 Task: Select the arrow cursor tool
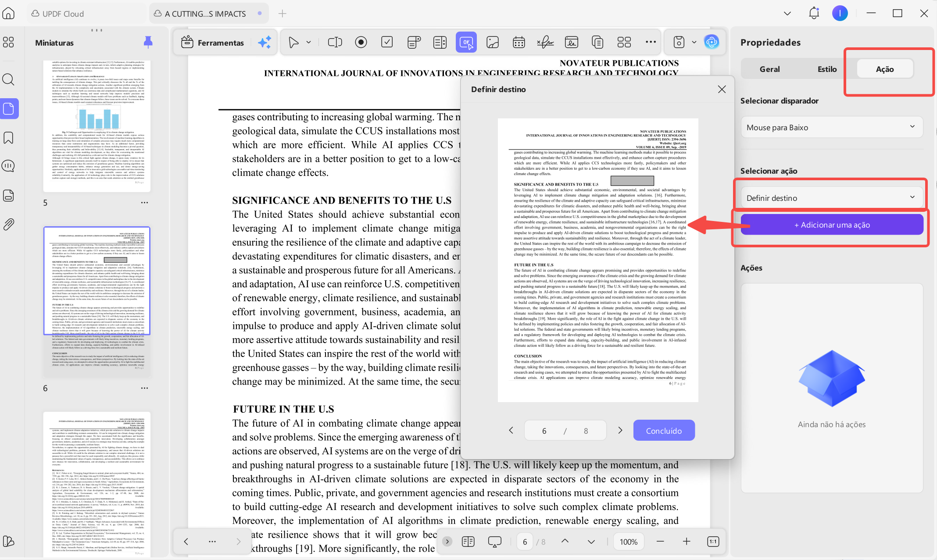tap(293, 43)
